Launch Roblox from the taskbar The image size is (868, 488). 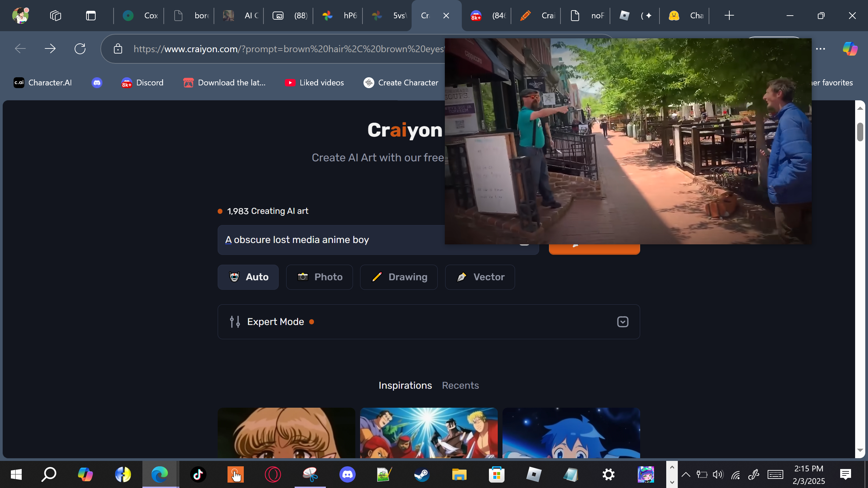[534, 474]
